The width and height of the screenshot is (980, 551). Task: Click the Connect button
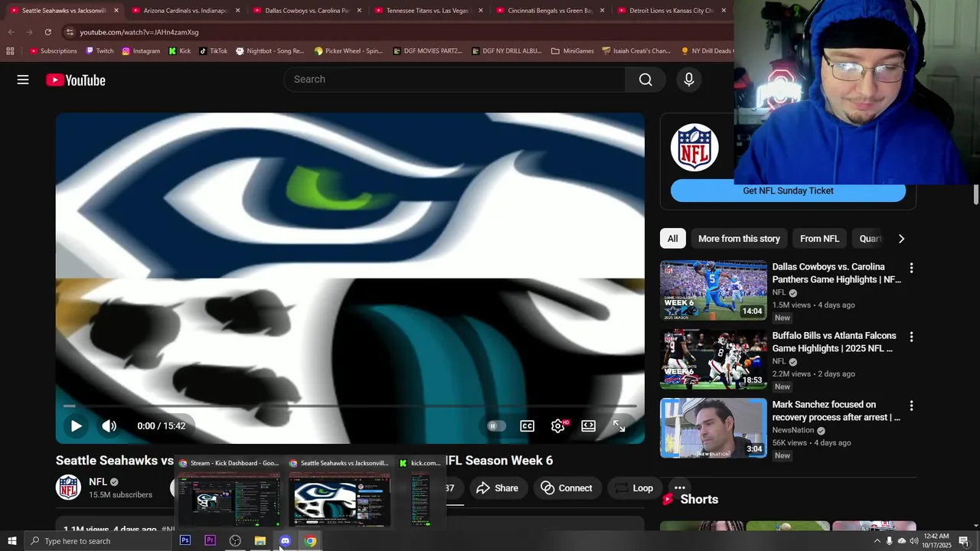567,488
